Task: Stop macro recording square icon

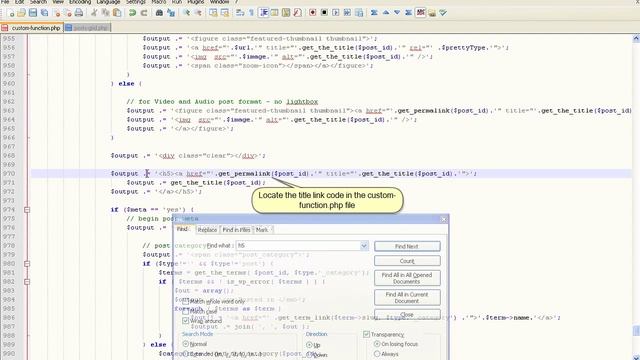Action: [324, 13]
